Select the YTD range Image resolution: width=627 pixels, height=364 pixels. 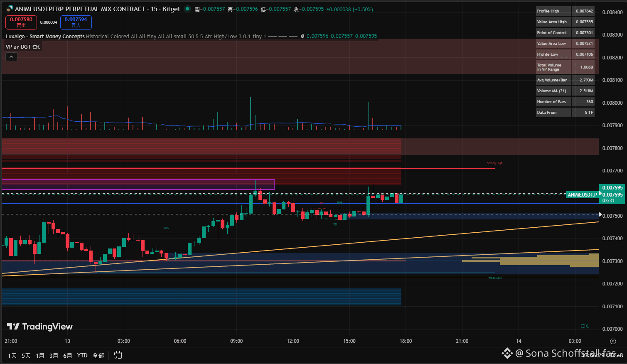pyautogui.click(x=82, y=355)
